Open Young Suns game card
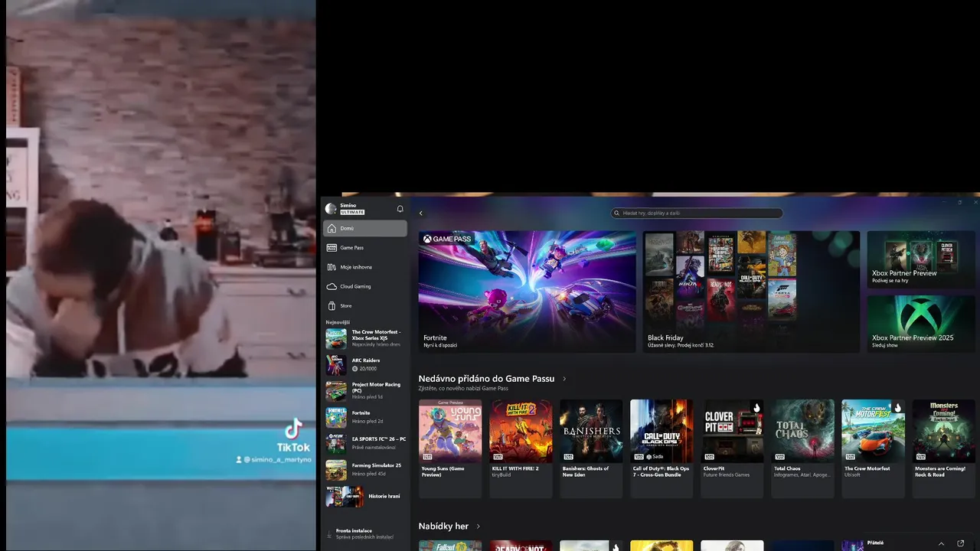This screenshot has height=551, width=980. (x=450, y=448)
